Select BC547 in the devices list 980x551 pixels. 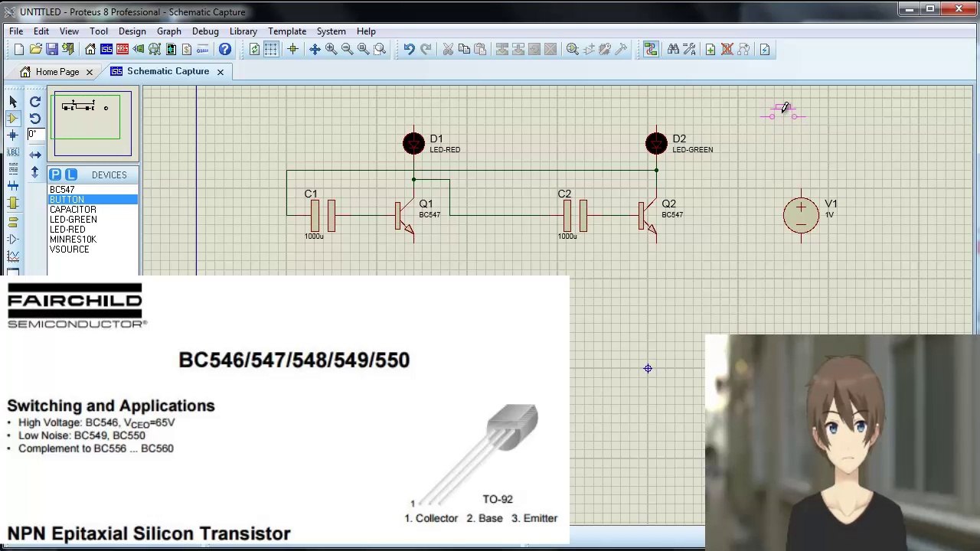(x=93, y=190)
